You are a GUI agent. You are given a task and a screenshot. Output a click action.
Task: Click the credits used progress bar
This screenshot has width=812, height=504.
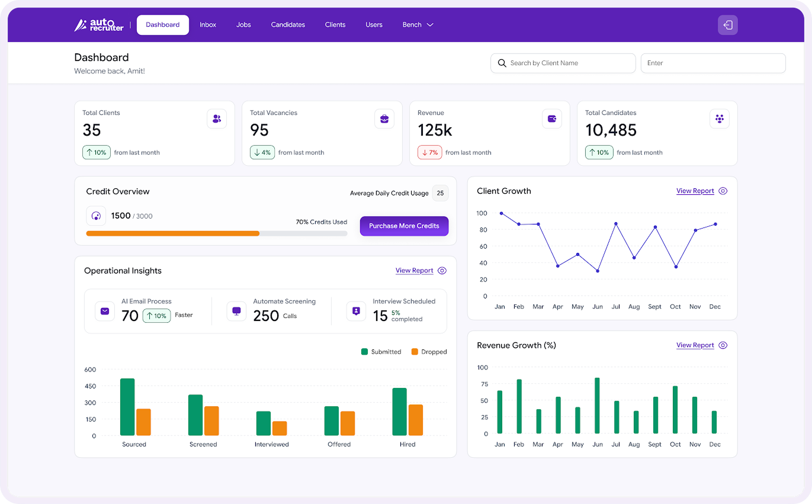point(216,233)
